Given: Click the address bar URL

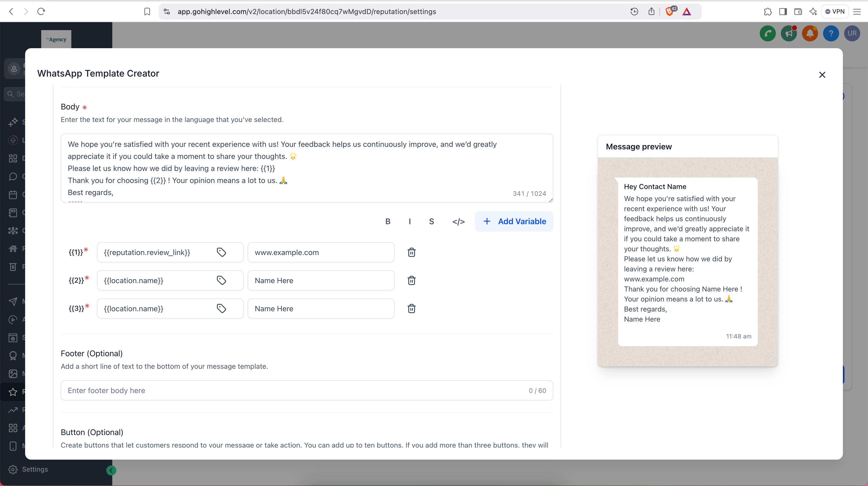Looking at the screenshot, I should click(x=306, y=12).
